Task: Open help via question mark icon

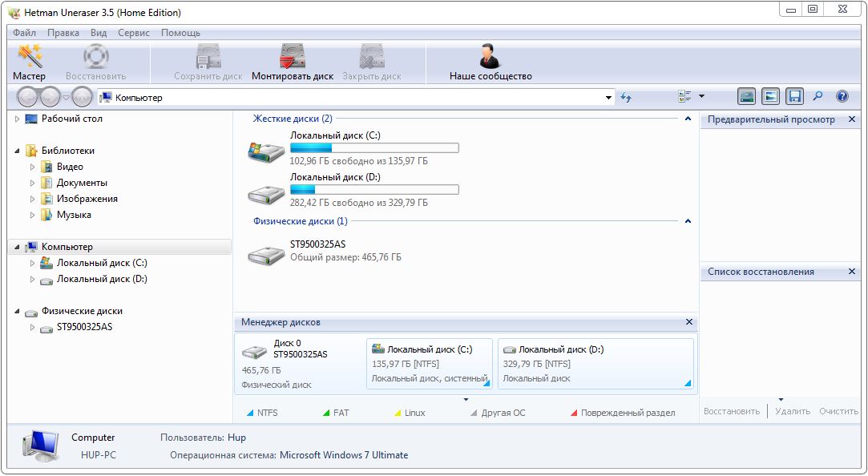Action: [x=842, y=97]
